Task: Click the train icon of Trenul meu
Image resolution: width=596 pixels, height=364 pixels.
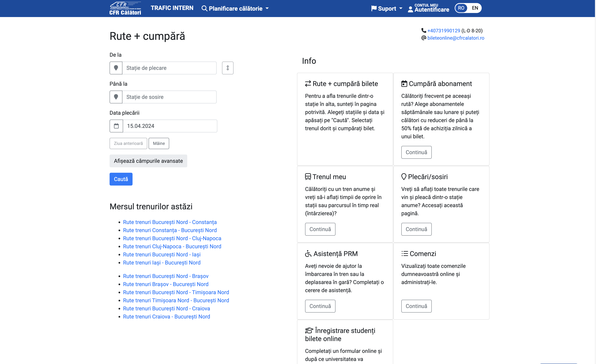Action: (308, 177)
